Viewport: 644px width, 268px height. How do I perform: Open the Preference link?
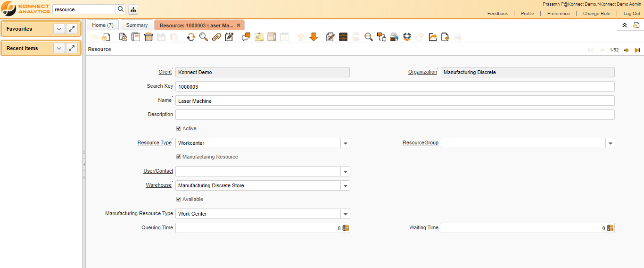pyautogui.click(x=558, y=14)
